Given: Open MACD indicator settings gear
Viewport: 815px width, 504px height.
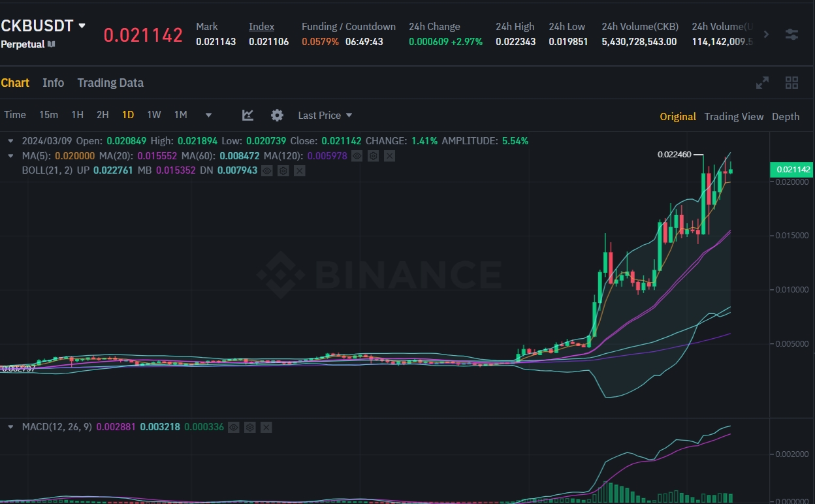Looking at the screenshot, I should click(x=249, y=427).
